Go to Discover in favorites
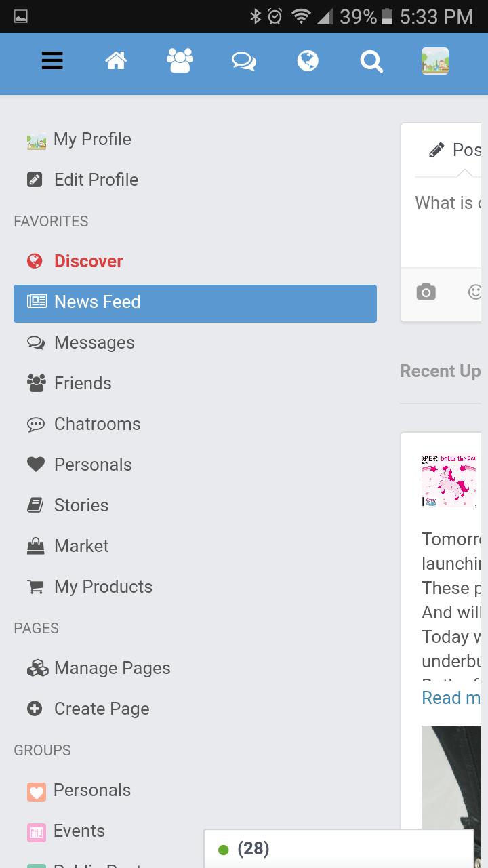Image resolution: width=488 pixels, height=868 pixels. coord(88,261)
